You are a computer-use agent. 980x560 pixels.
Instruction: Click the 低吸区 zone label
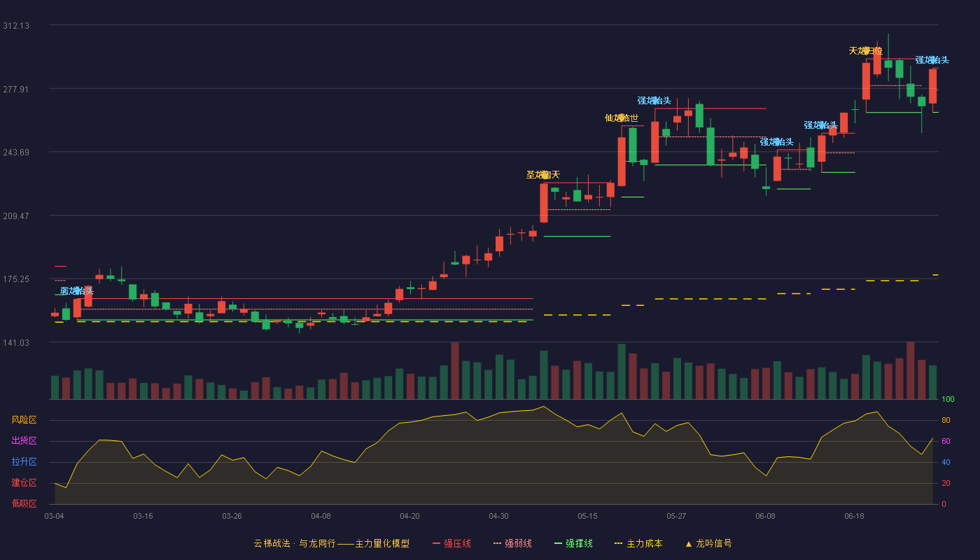pos(24,504)
